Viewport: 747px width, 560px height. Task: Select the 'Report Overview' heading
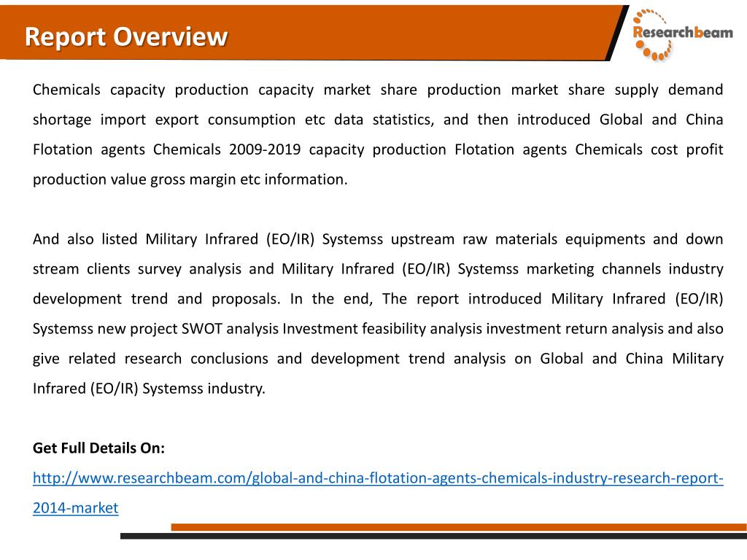pos(126,36)
